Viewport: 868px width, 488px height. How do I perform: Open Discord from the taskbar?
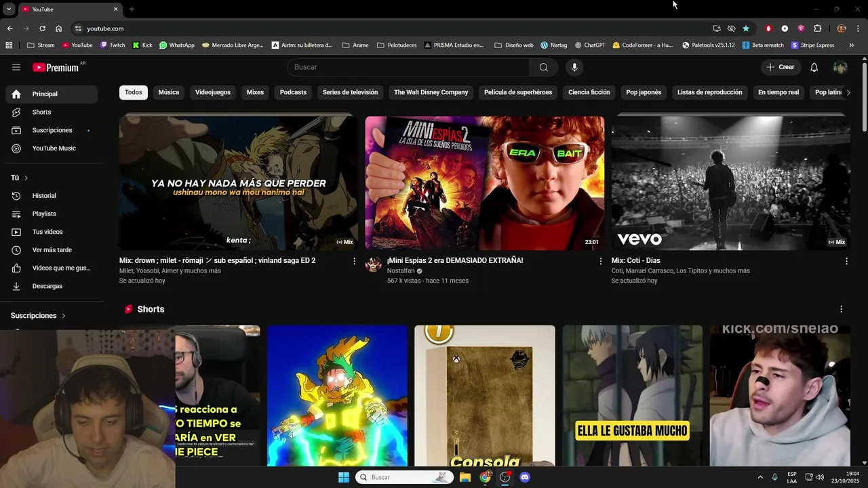click(524, 477)
